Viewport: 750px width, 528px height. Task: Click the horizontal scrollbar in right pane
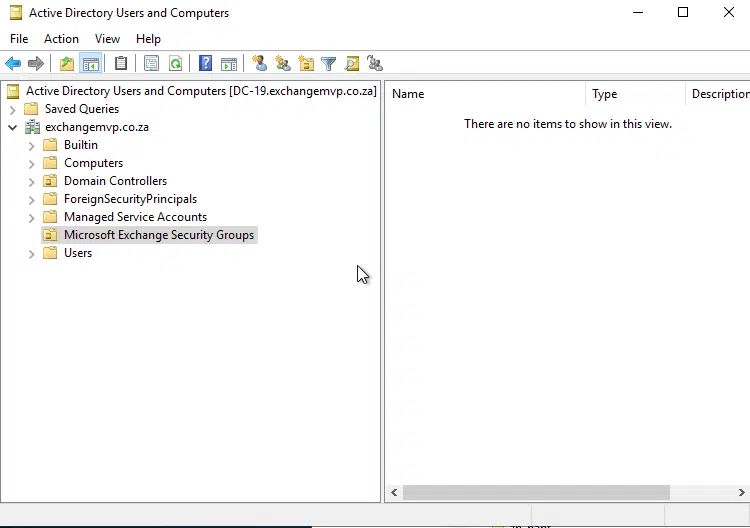(536, 492)
